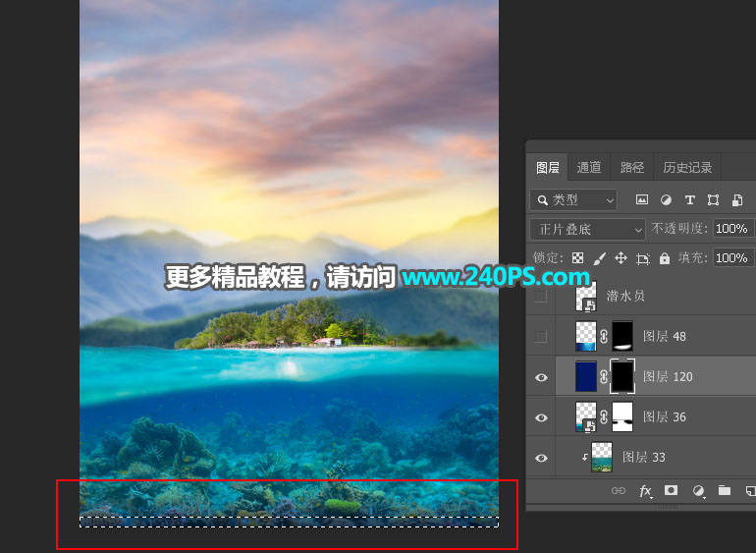Click the 图层 48 layer name
This screenshot has width=756, height=553.
[665, 336]
